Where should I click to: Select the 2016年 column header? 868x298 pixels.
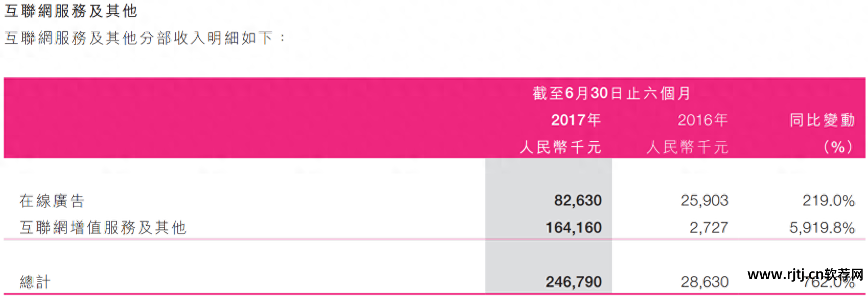(x=702, y=120)
